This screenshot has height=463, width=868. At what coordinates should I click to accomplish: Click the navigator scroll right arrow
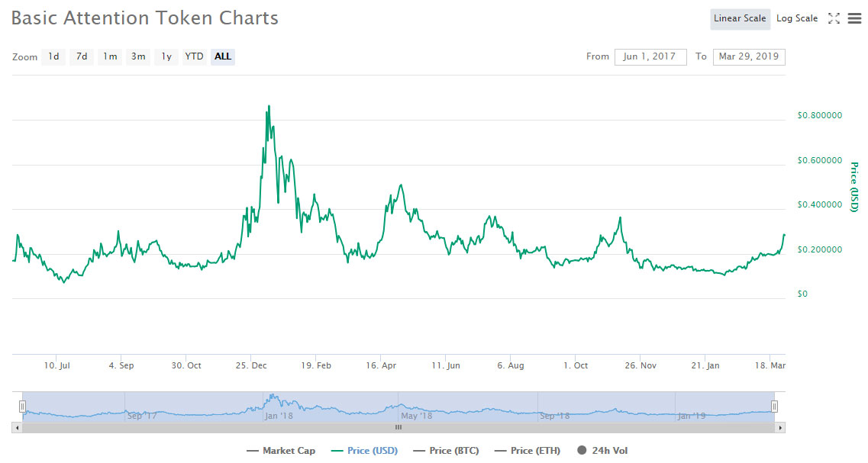pyautogui.click(x=780, y=428)
